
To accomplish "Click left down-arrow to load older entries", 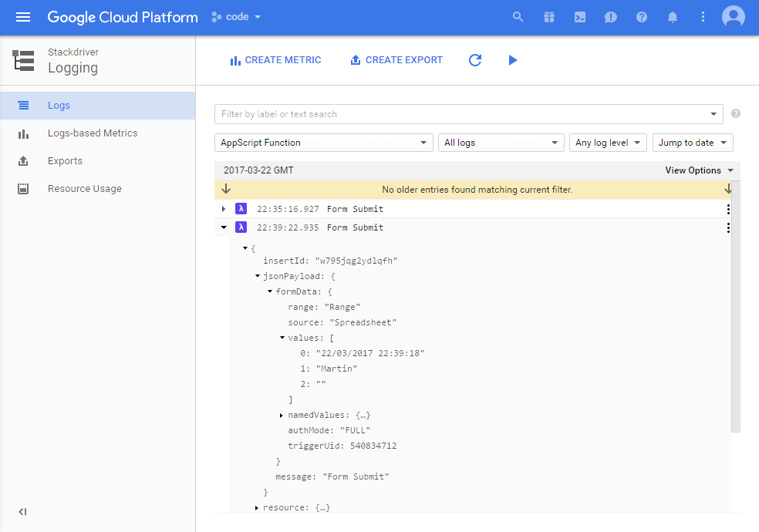I will pos(226,189).
